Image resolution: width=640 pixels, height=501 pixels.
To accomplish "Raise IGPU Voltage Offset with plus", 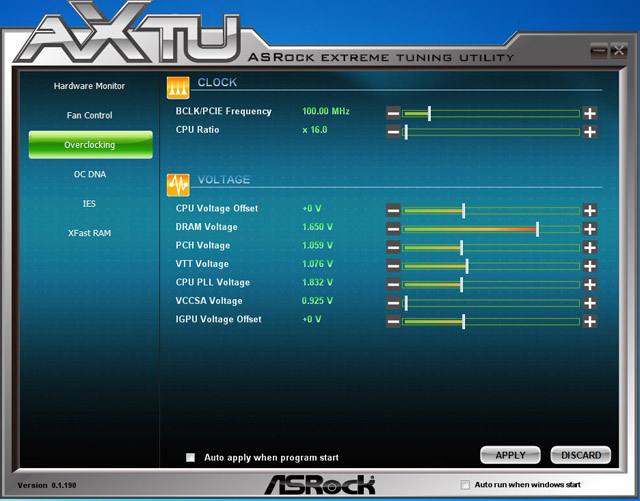I will [590, 321].
